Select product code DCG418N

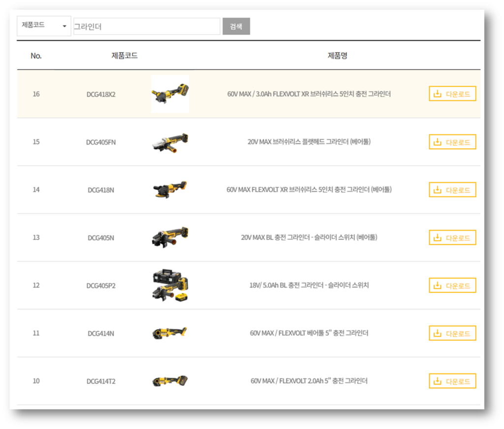(x=101, y=190)
